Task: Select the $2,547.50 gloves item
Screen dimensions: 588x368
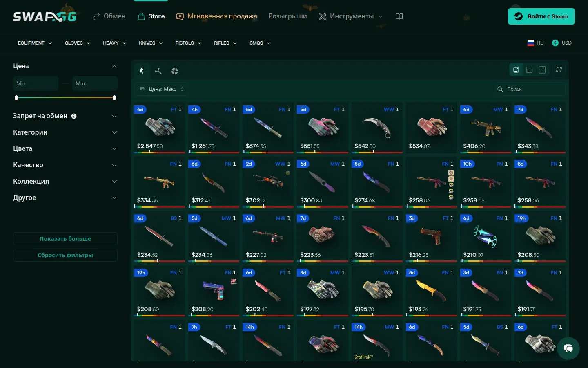Action: point(159,128)
